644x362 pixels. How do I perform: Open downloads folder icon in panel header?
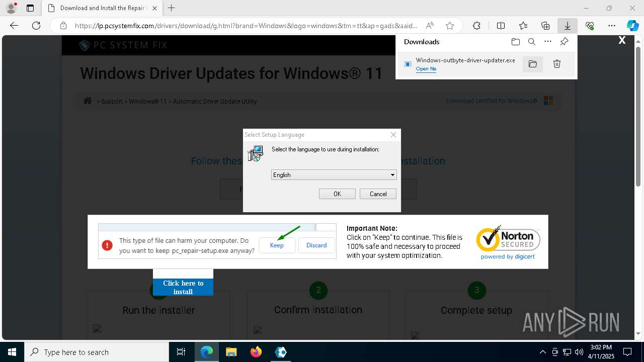coord(515,42)
